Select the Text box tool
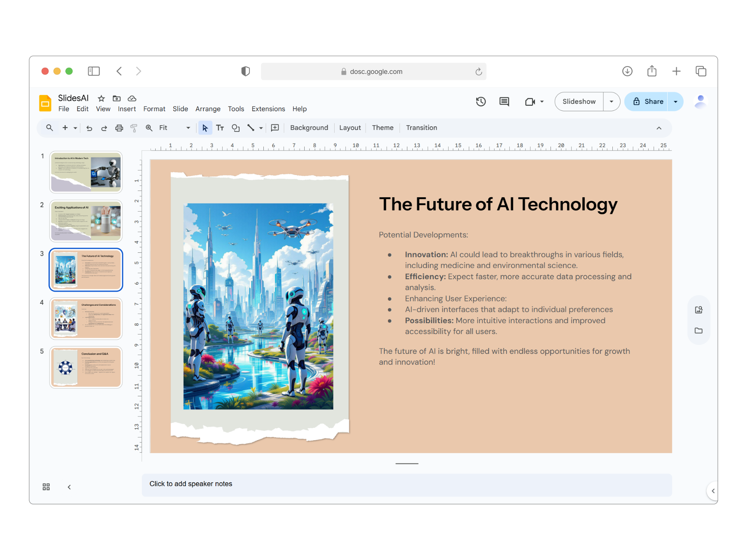747x560 pixels. [x=220, y=128]
